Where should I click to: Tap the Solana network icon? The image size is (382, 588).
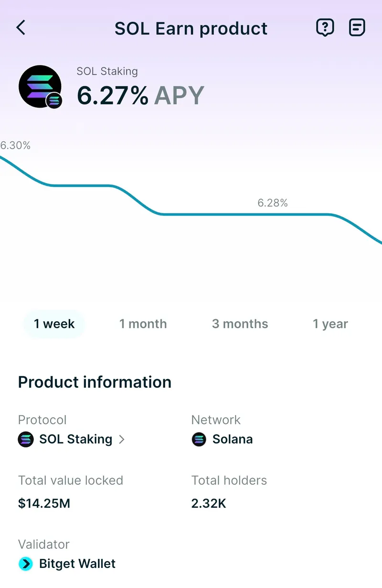[x=199, y=439]
